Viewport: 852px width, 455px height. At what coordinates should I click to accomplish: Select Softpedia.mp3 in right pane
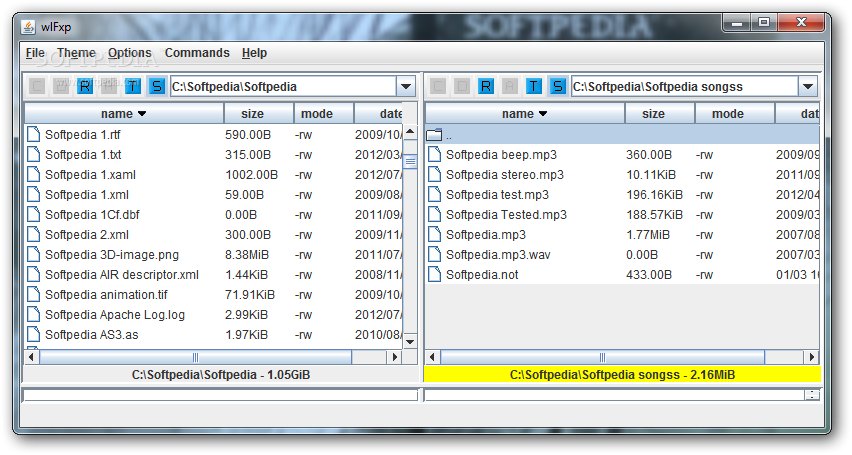[486, 235]
